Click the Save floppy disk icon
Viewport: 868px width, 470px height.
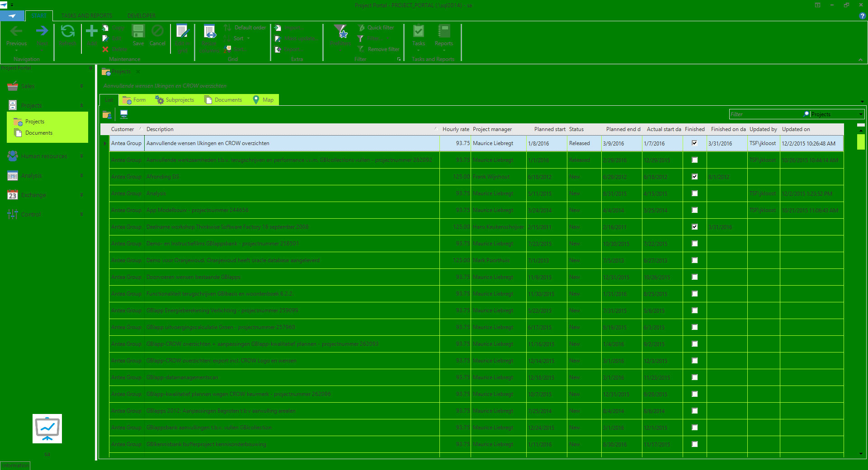tap(138, 32)
